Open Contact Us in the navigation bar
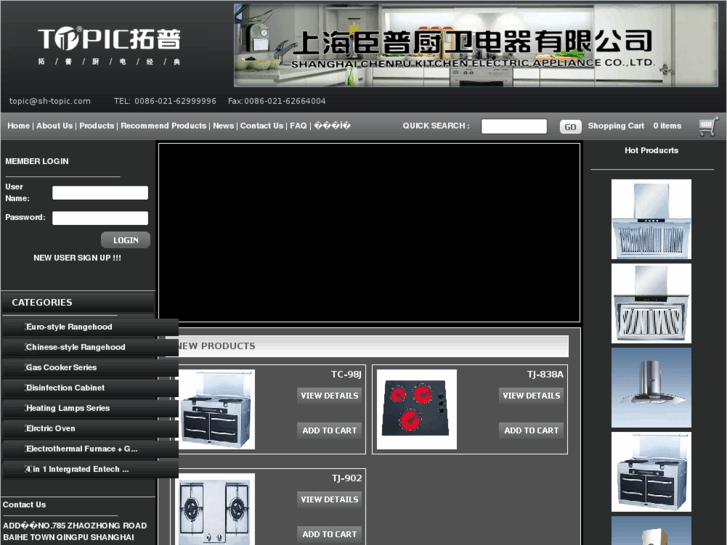727x545 pixels. click(261, 126)
